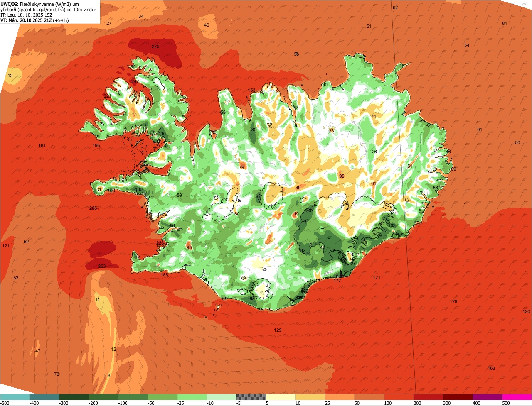Click the 177 value off the south coast
The width and height of the screenshot is (532, 406).
337,281
